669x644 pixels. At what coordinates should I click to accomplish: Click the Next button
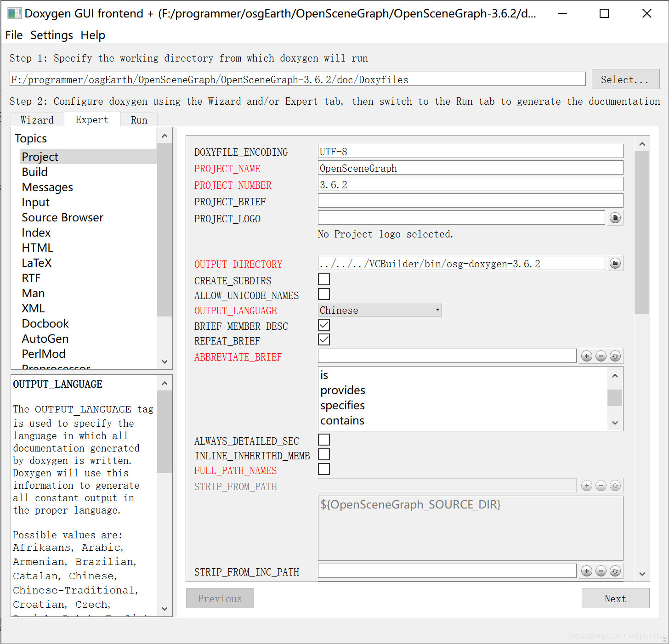pyautogui.click(x=615, y=598)
